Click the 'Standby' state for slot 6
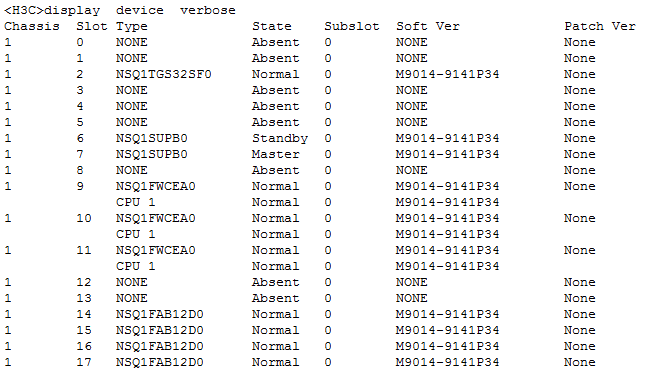 280,138
